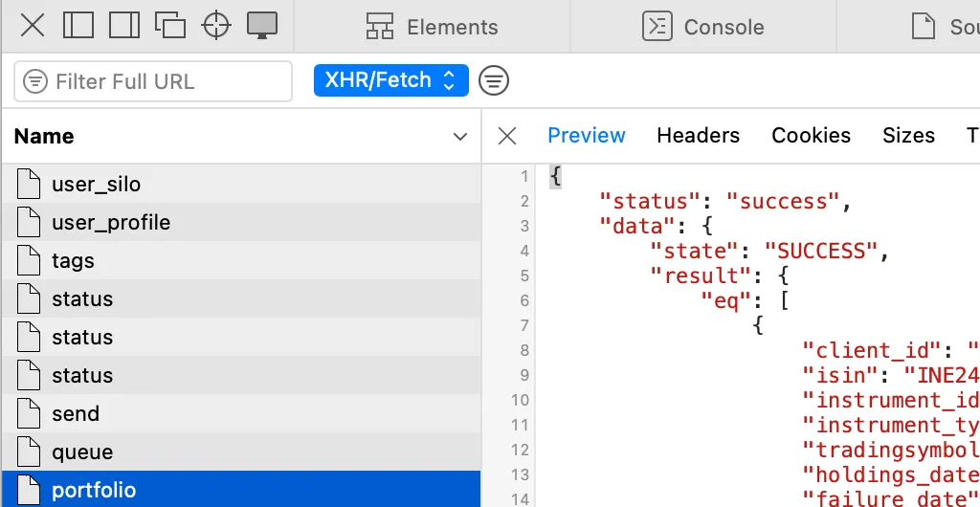Close the request detail pane
Screen dimensions: 980x507
[x=507, y=136]
